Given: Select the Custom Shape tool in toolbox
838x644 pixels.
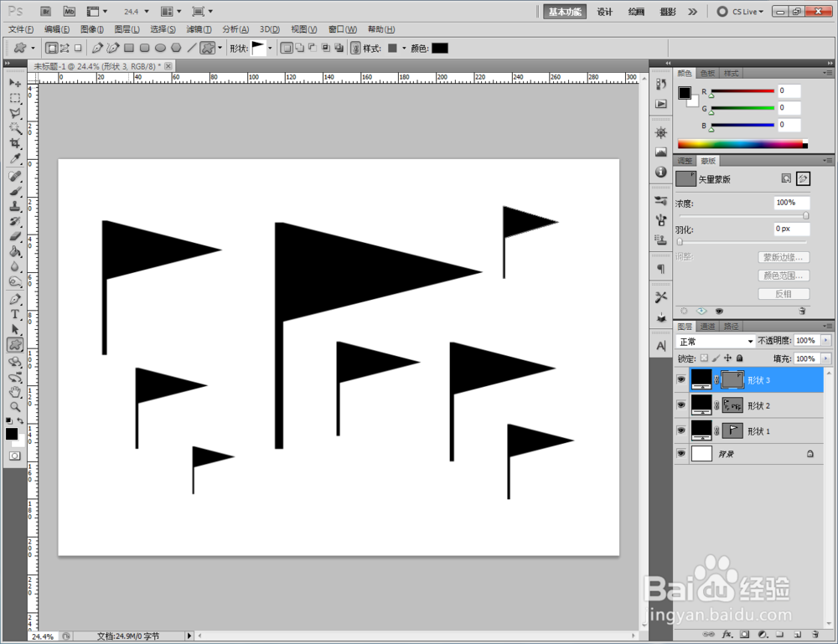Looking at the screenshot, I should (x=15, y=345).
